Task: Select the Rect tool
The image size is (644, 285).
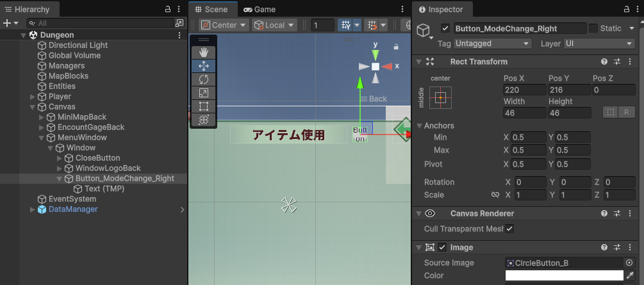Action: click(204, 106)
